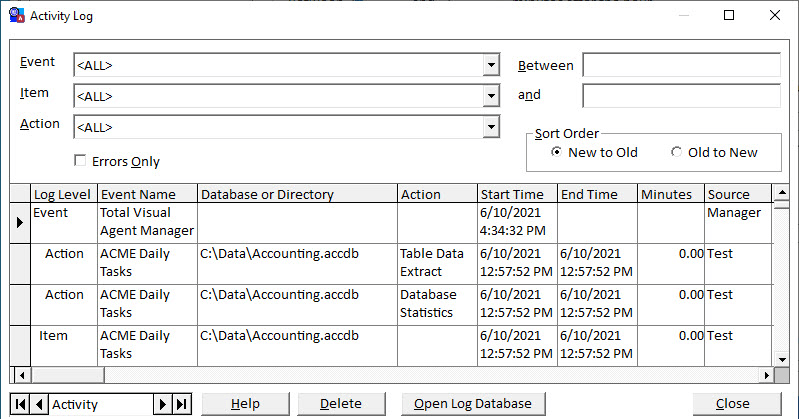Open Help for the Activity Log
This screenshot has width=799, height=419.
coord(245,404)
